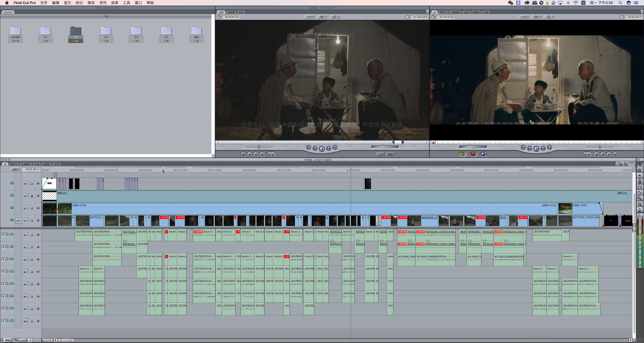Screen dimensions: 644x343
Task: Click the V2 track destination button
Action: [25, 208]
